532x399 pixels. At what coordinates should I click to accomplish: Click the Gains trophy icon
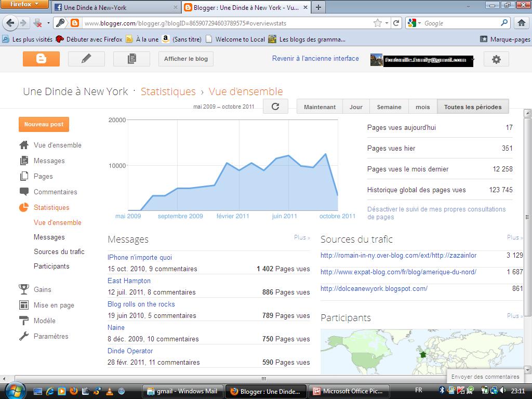(24, 289)
